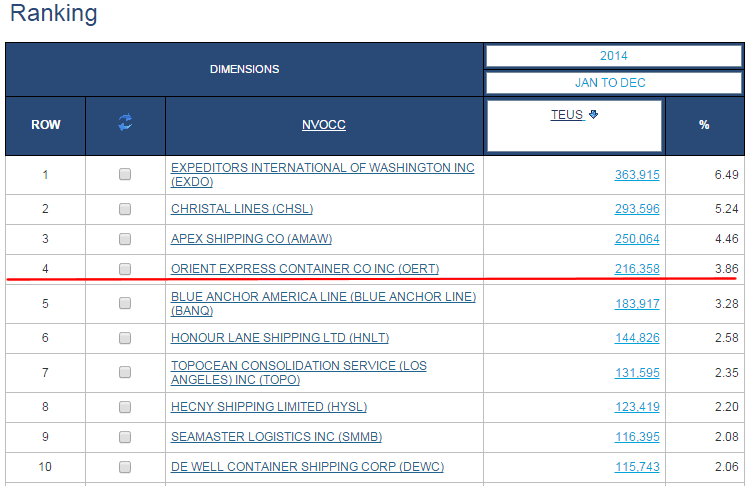Image resolution: width=746 pixels, height=486 pixels.
Task: Click TEUS value 131,595
Action: point(637,372)
